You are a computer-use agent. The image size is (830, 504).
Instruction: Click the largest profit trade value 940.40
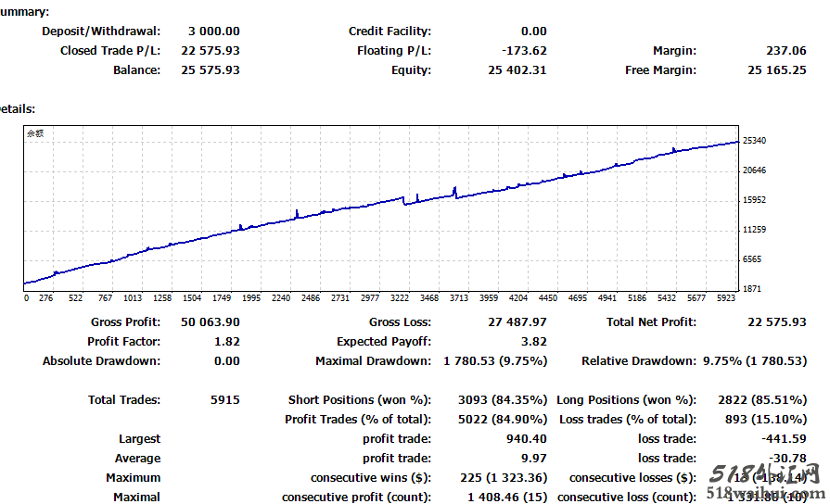[528, 439]
